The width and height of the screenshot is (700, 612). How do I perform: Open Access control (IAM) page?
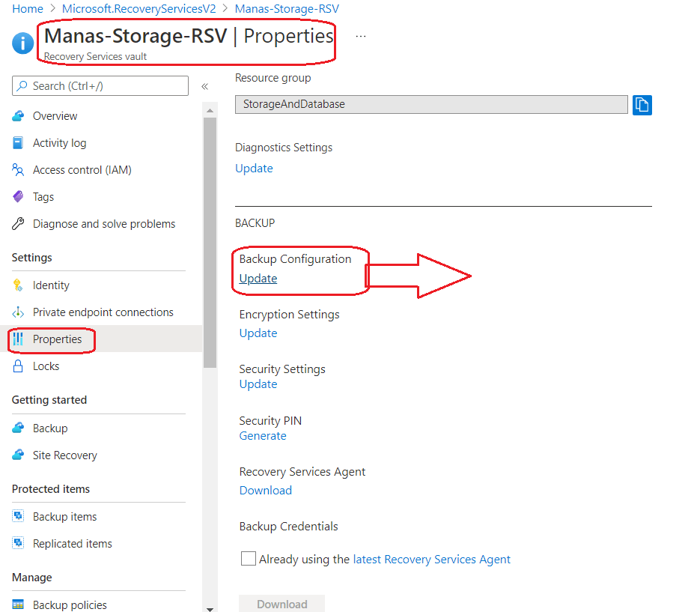[x=82, y=170]
